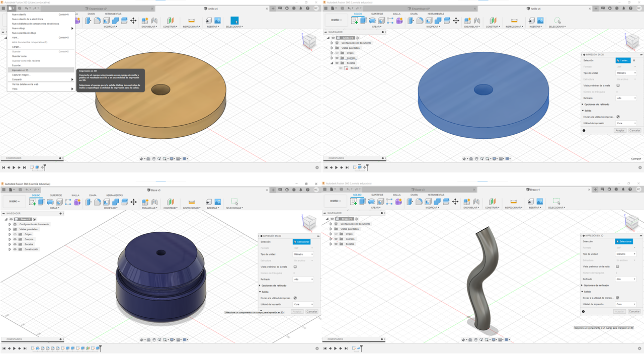The width and height of the screenshot is (644, 362).
Task: Click 1 selec... selection button in top-right dialog
Action: tap(623, 60)
